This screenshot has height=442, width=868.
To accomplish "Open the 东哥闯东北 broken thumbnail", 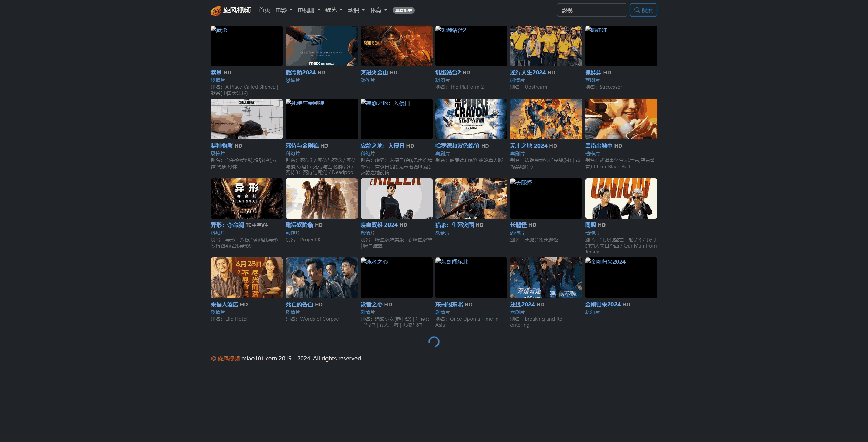I will click(471, 278).
